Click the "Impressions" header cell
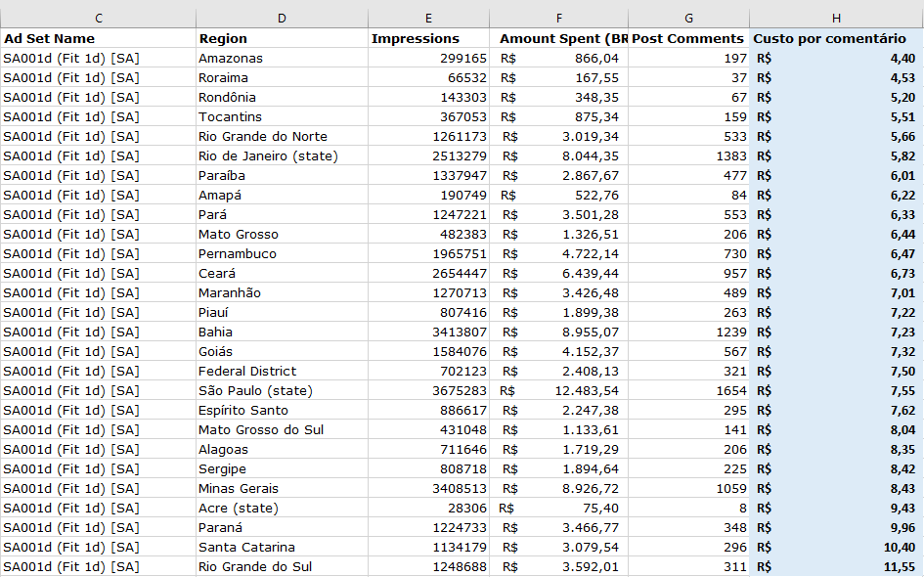 (x=416, y=38)
